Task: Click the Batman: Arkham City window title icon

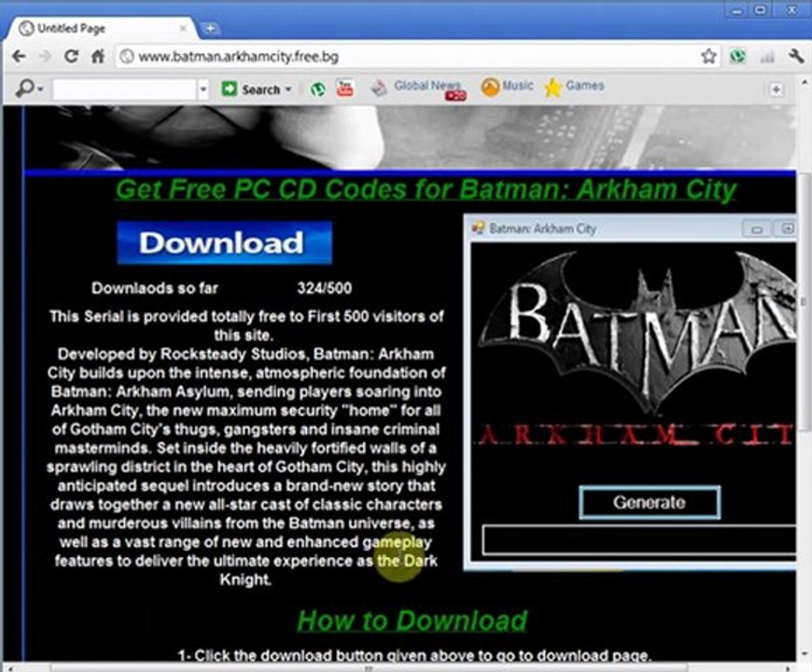Action: pos(478,229)
